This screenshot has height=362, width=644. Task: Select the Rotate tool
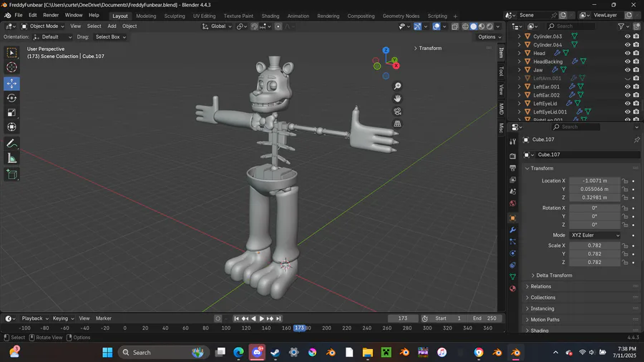click(x=11, y=98)
